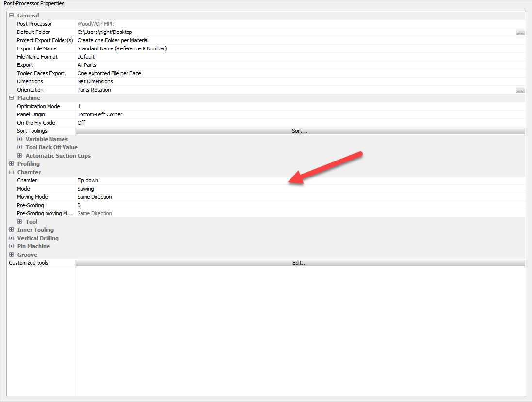Expand the Tool Back Off Value section
The height and width of the screenshot is (402, 532).
pos(18,147)
